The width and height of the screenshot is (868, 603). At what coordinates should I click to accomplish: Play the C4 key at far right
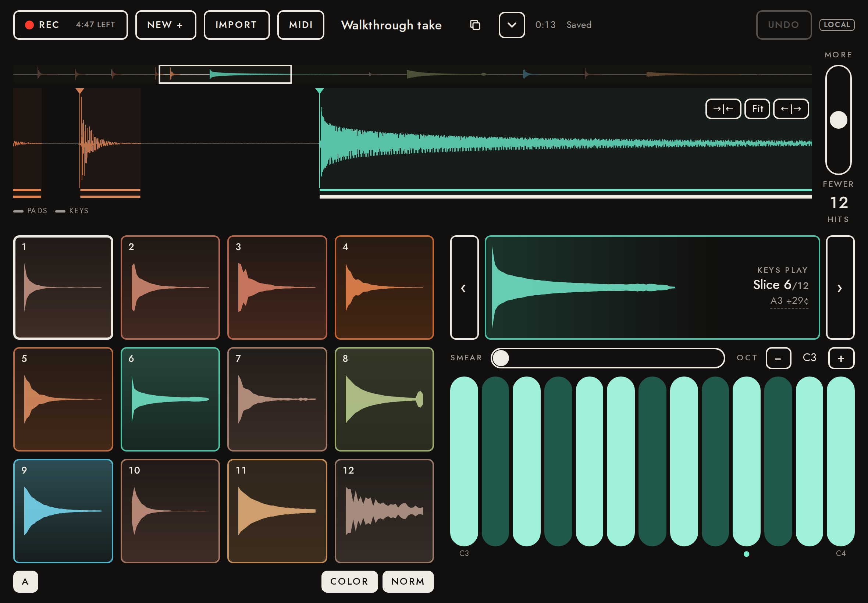841,461
